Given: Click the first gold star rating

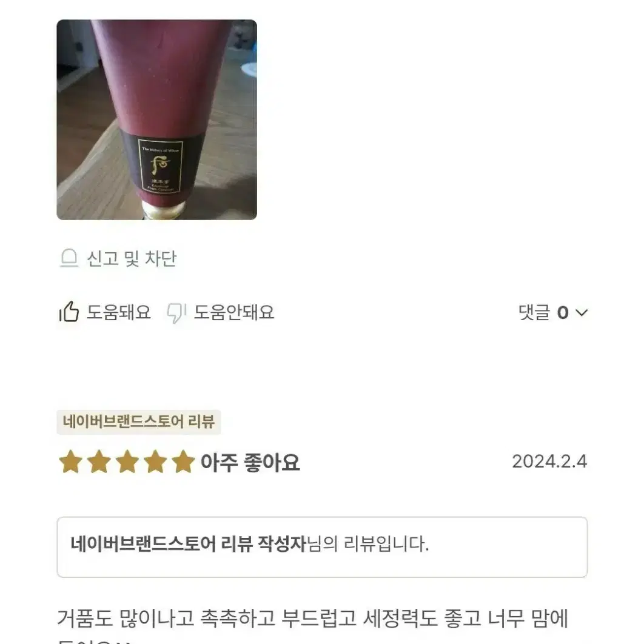Looking at the screenshot, I should 71,461.
